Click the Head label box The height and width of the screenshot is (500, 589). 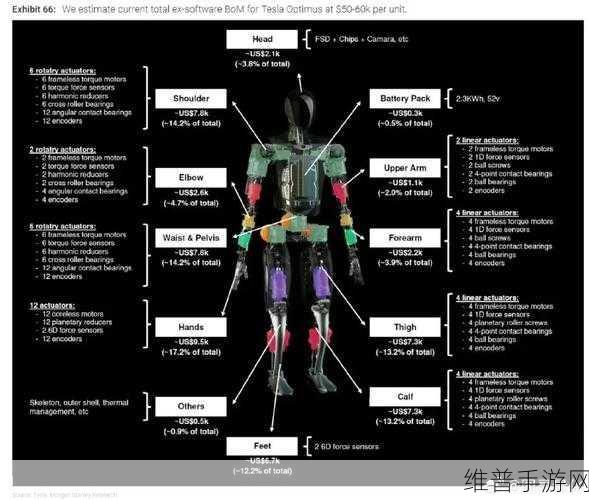(262, 39)
